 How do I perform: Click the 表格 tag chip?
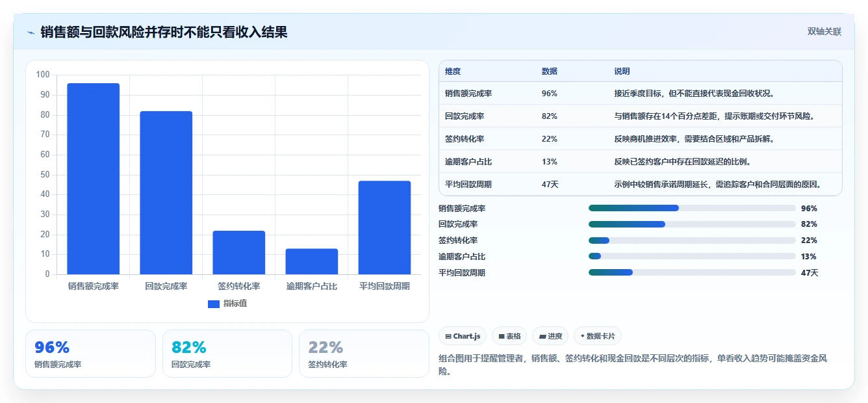click(x=509, y=336)
